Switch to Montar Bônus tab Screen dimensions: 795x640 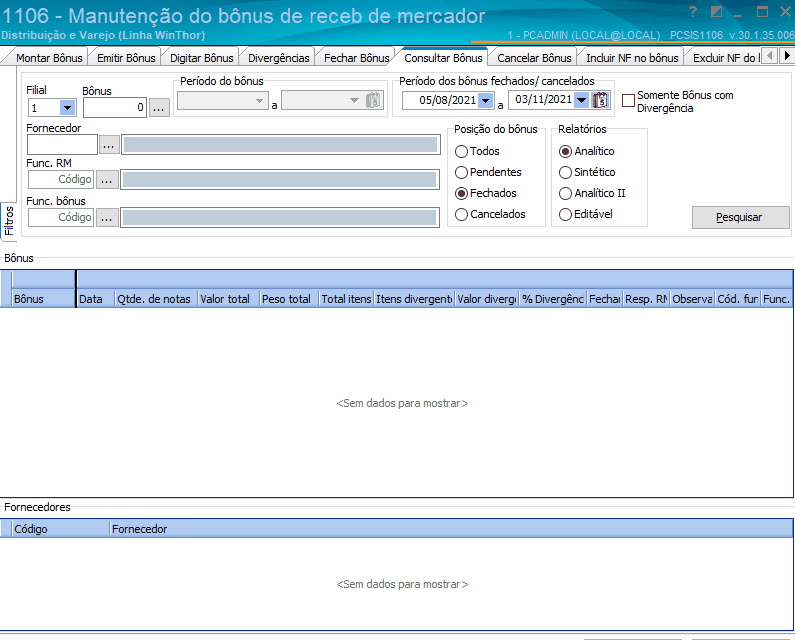point(49,58)
